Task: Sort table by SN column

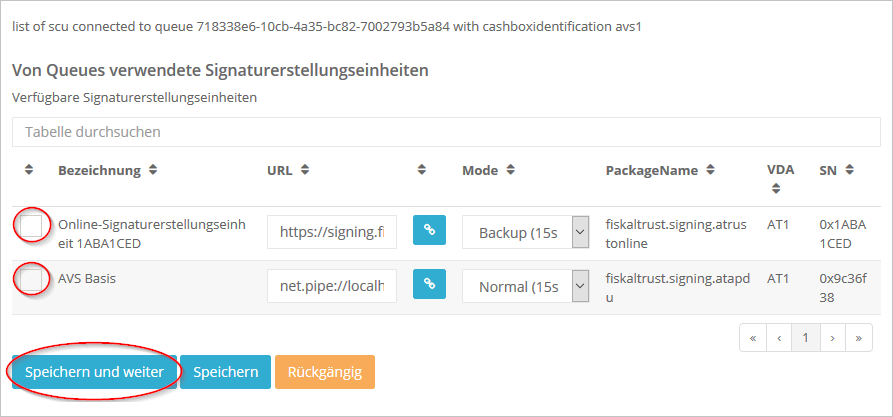Action: click(x=849, y=171)
